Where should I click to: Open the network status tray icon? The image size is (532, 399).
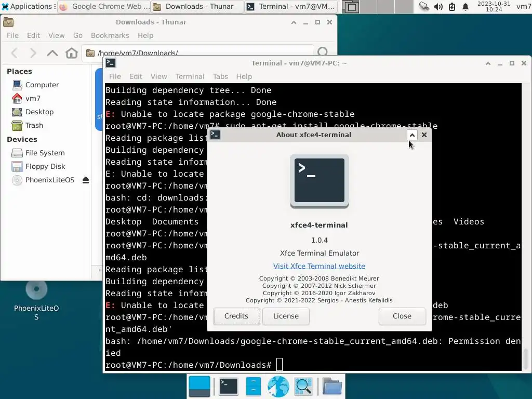[x=424, y=6]
